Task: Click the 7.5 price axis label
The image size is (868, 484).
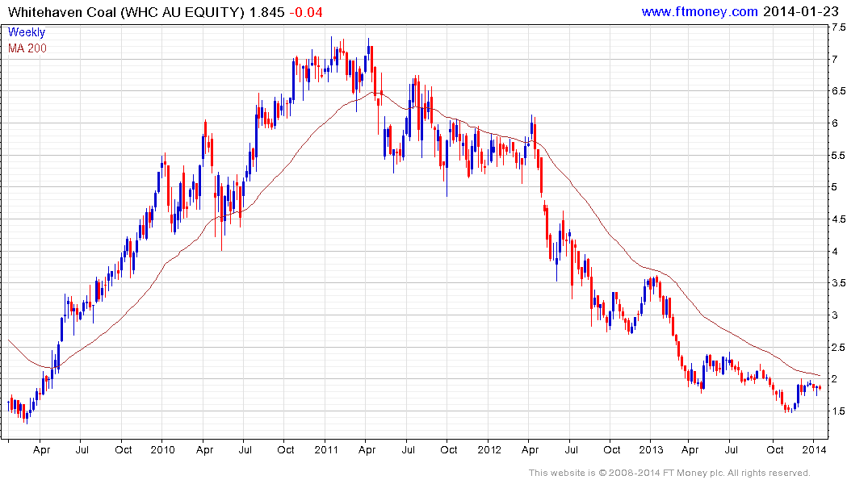Action: point(839,27)
